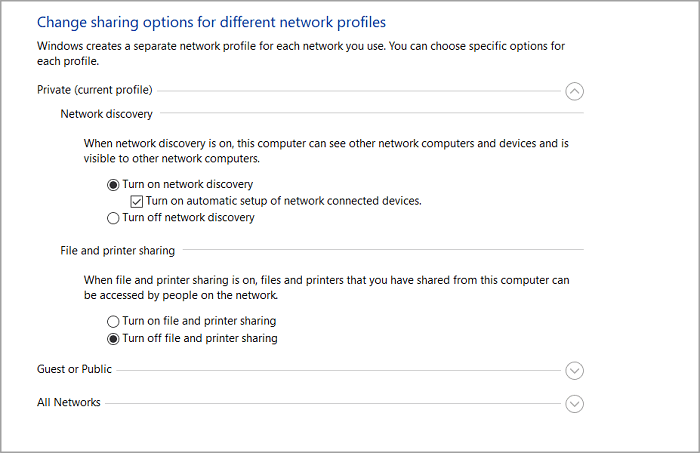Image resolution: width=700 pixels, height=453 pixels.
Task: Click the Network discovery section heading
Action: 106,115
